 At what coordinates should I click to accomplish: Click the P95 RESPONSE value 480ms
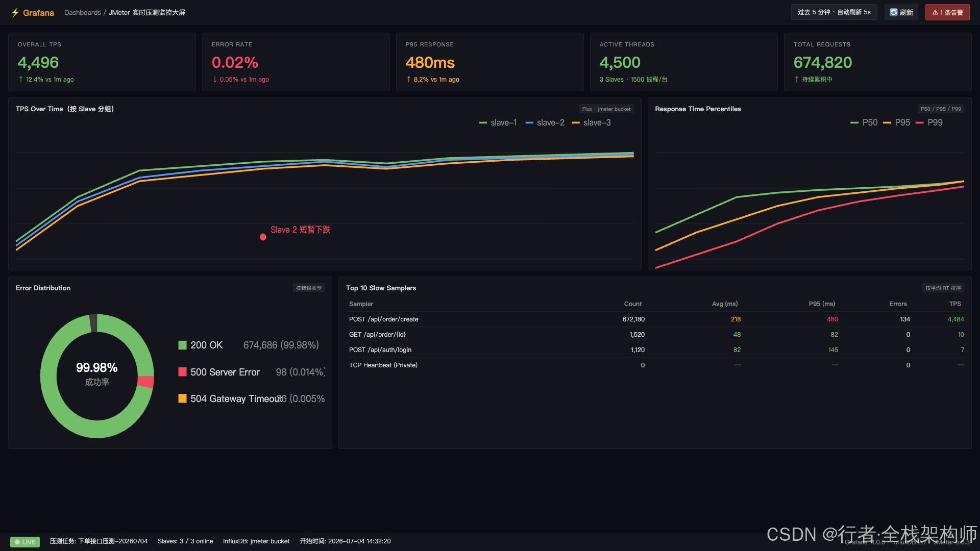430,62
